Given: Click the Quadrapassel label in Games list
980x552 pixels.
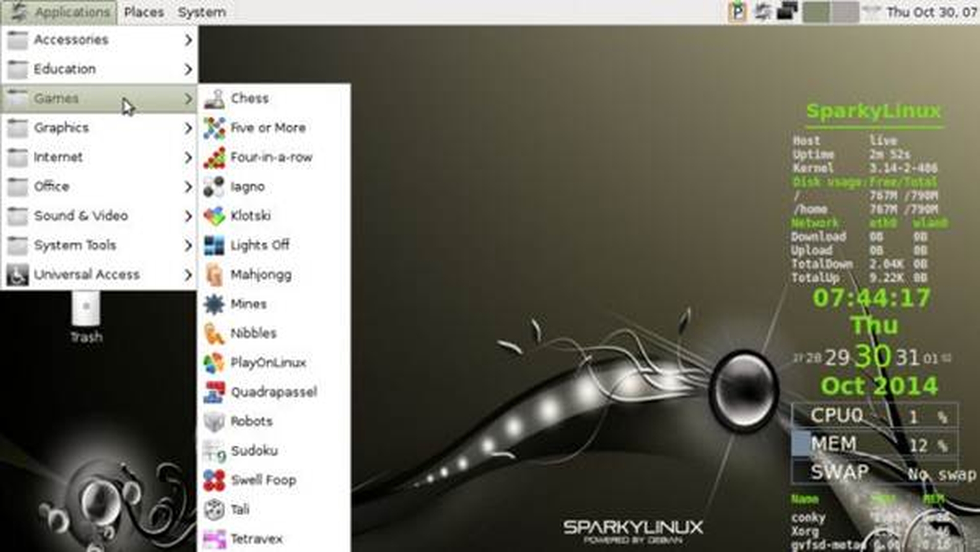Looking at the screenshot, I should 274,392.
